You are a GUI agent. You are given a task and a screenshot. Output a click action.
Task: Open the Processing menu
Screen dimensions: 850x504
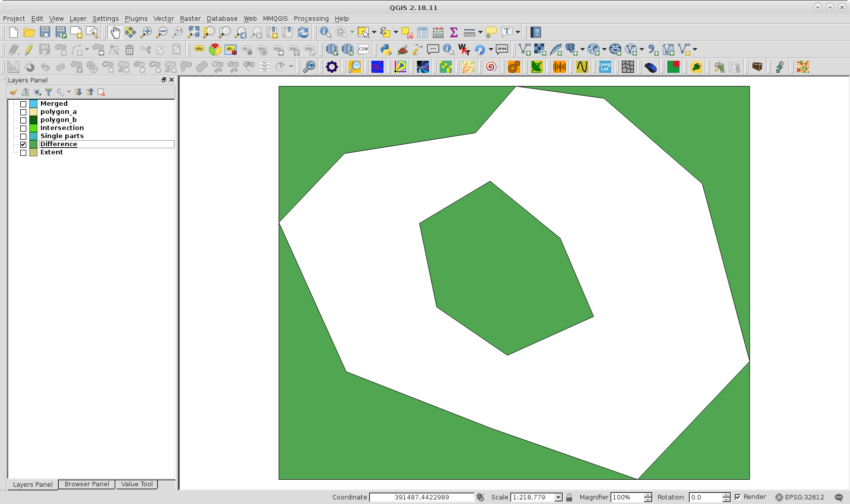pyautogui.click(x=311, y=19)
